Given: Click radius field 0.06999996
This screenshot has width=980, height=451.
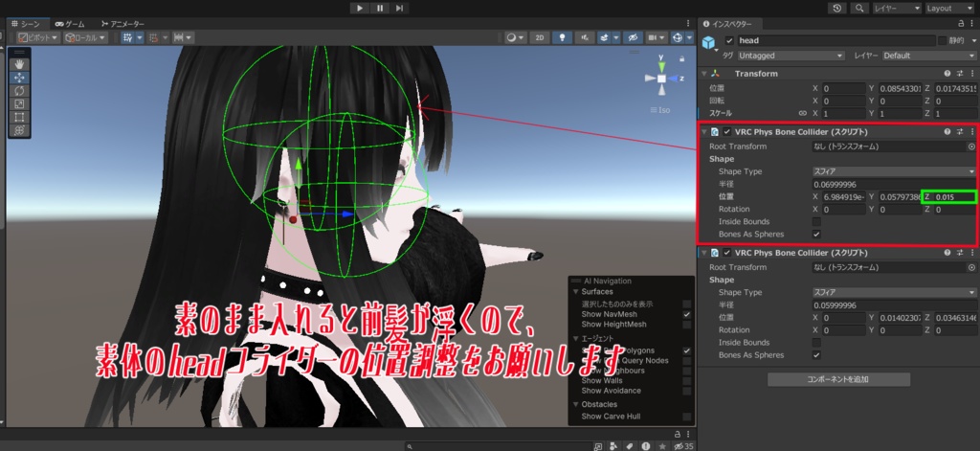Looking at the screenshot, I should point(894,185).
